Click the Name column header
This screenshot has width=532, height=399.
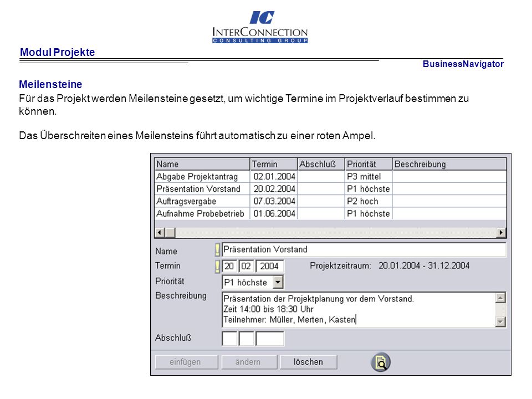click(x=202, y=164)
